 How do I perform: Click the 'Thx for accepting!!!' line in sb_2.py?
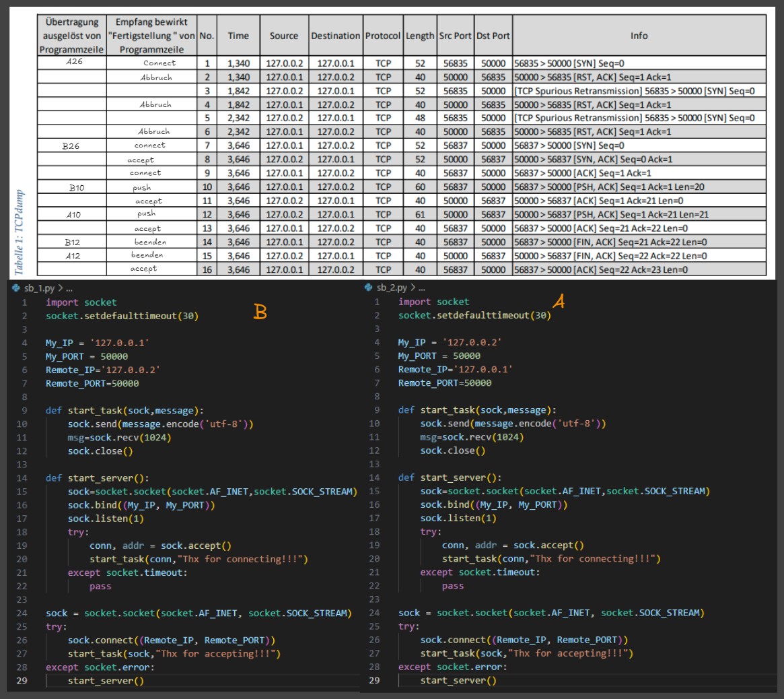[526, 653]
